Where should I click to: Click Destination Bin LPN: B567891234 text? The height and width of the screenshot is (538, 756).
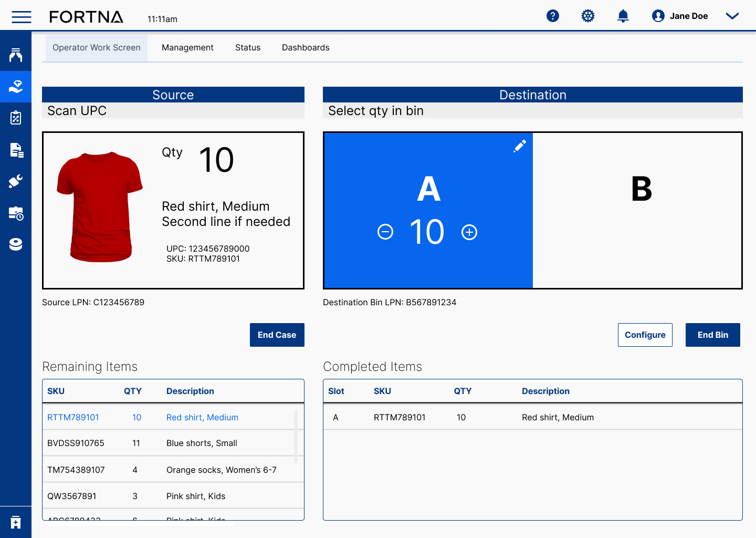[390, 302]
